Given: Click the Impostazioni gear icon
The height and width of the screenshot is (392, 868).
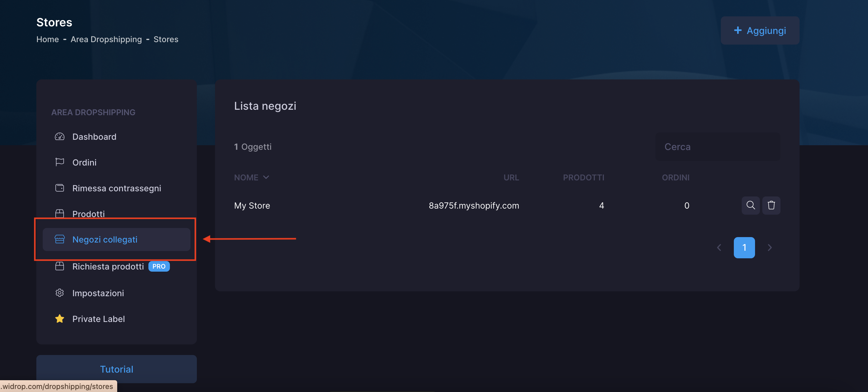Looking at the screenshot, I should click(x=60, y=293).
